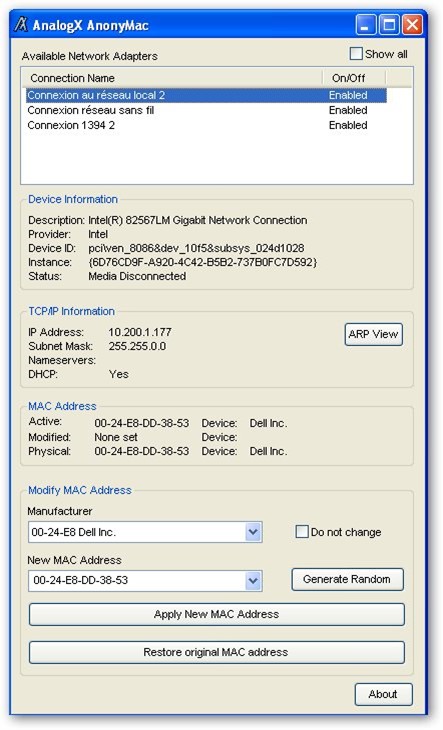Click into the New MAC Address field
Viewport: 443px width, 730px height.
click(137, 581)
